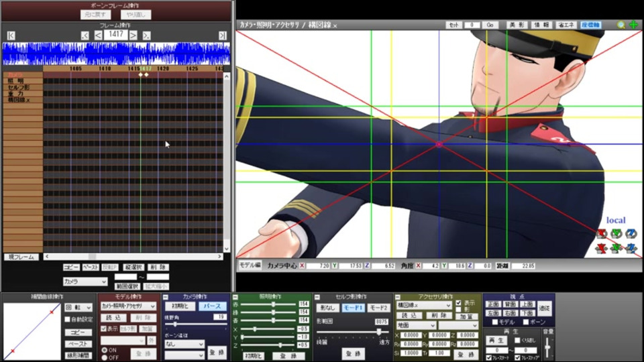Click the 現フレーム current frame button

(x=21, y=257)
